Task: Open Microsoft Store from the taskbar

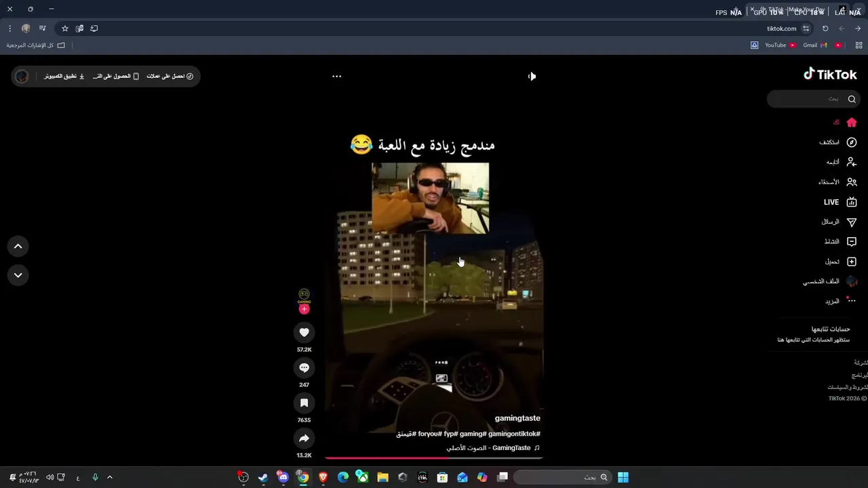Action: click(x=442, y=477)
